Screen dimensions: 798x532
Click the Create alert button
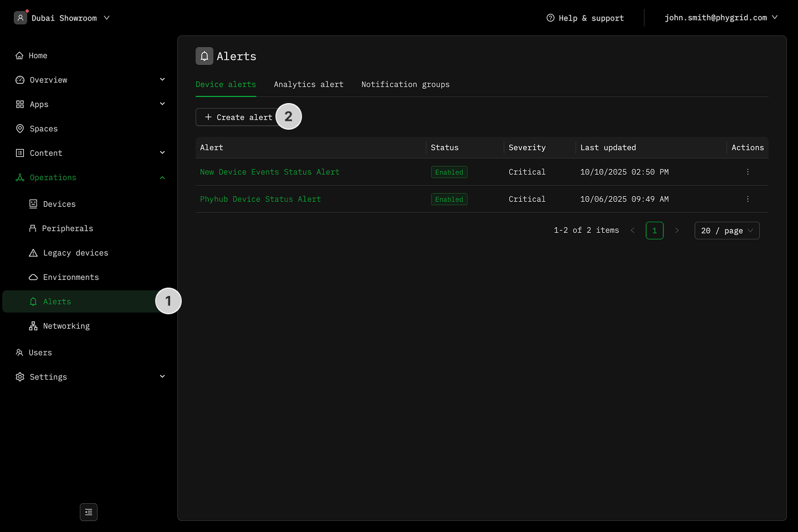point(238,117)
